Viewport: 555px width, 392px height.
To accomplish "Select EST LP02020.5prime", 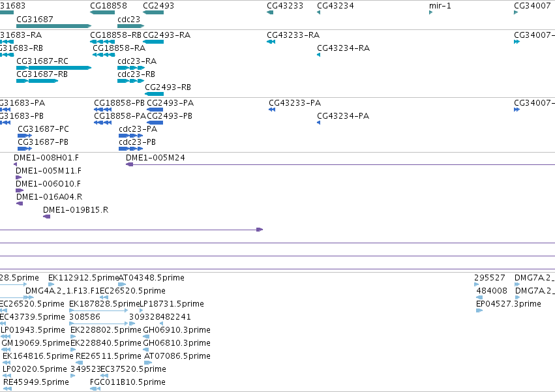I will pos(35,370).
